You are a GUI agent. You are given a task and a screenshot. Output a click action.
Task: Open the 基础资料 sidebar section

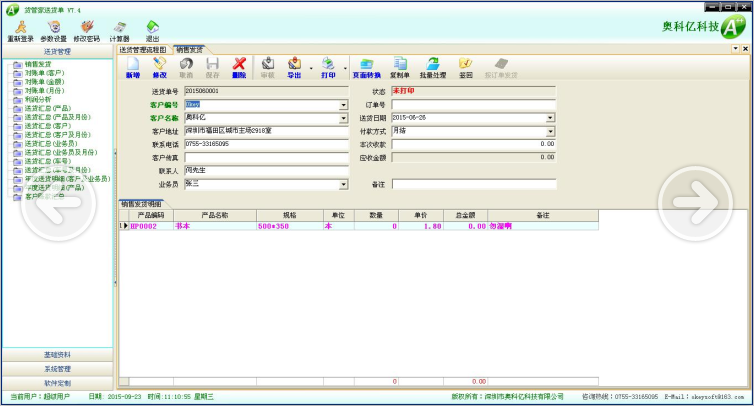57,355
